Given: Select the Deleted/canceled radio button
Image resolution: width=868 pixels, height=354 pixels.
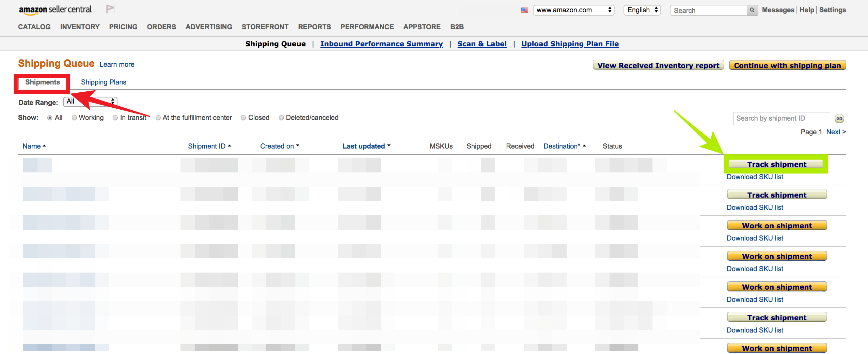Looking at the screenshot, I should tap(281, 118).
